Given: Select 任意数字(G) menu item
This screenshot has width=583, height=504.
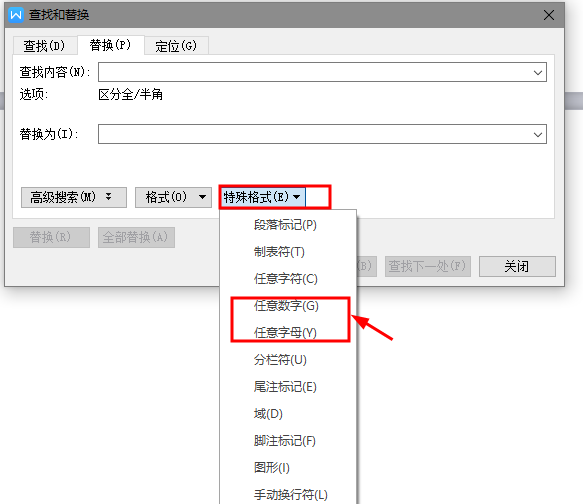Looking at the screenshot, I should pyautogui.click(x=286, y=306).
